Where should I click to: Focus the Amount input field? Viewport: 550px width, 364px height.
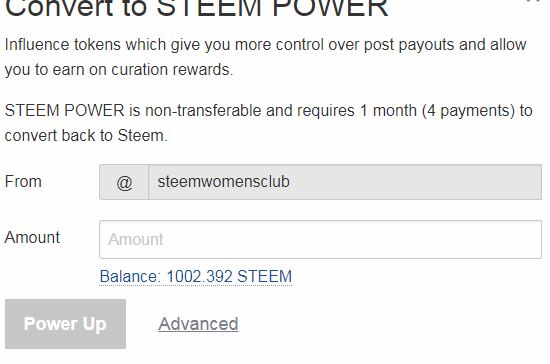click(x=320, y=240)
